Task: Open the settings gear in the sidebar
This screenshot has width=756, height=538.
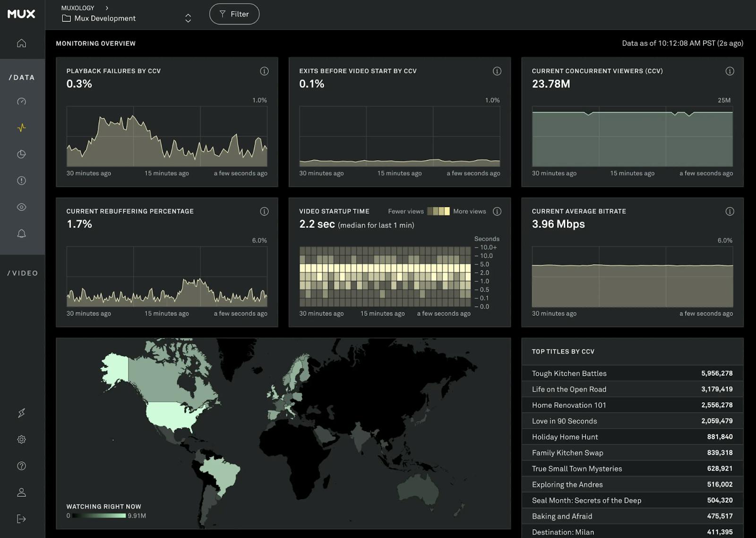Action: click(x=21, y=440)
